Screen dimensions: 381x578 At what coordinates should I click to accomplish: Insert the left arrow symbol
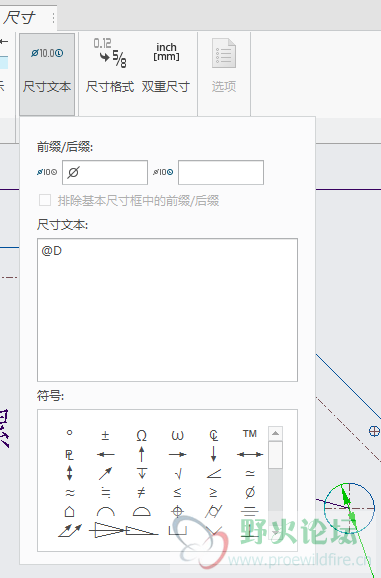click(105, 455)
